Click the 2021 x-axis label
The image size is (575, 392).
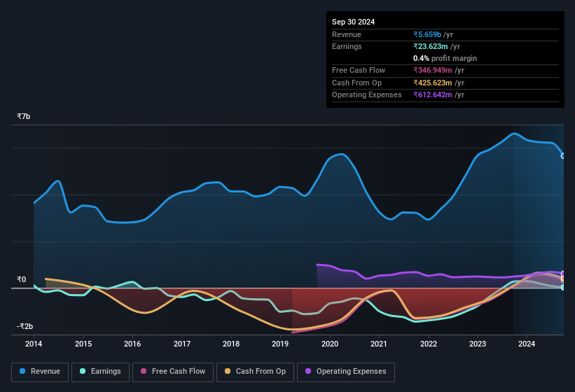pyautogui.click(x=379, y=344)
